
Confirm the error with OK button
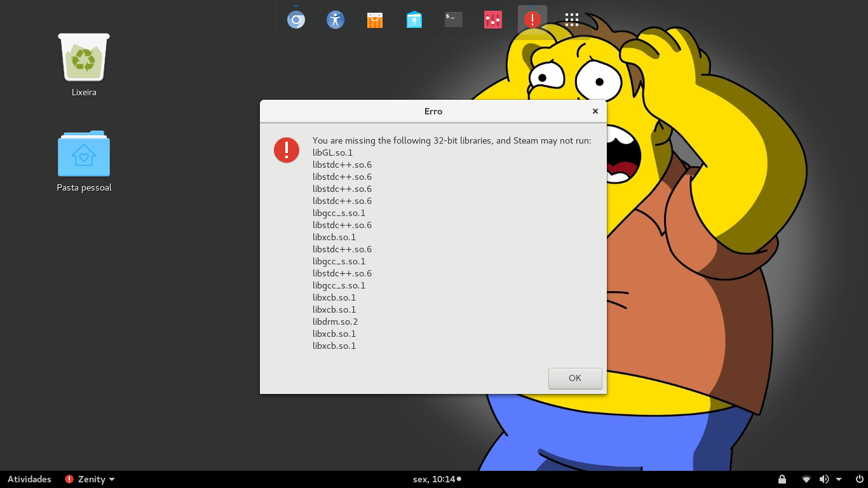click(x=575, y=378)
